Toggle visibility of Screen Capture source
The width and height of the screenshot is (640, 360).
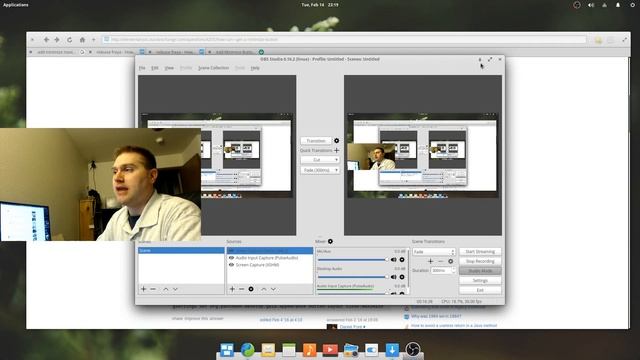tap(231, 264)
